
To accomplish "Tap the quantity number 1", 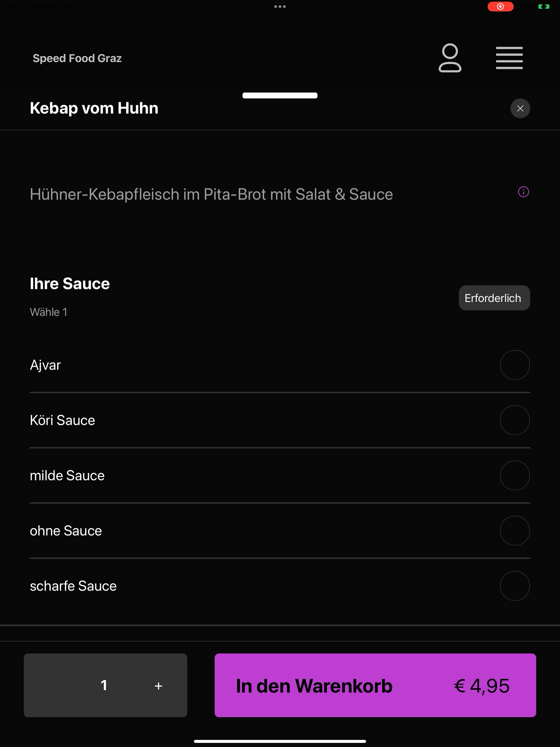I will point(104,685).
